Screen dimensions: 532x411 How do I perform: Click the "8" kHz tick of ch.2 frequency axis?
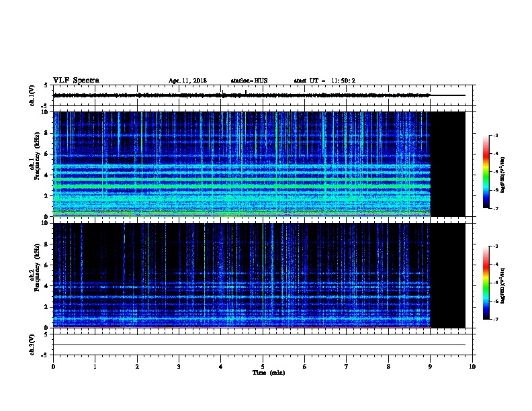pos(48,244)
